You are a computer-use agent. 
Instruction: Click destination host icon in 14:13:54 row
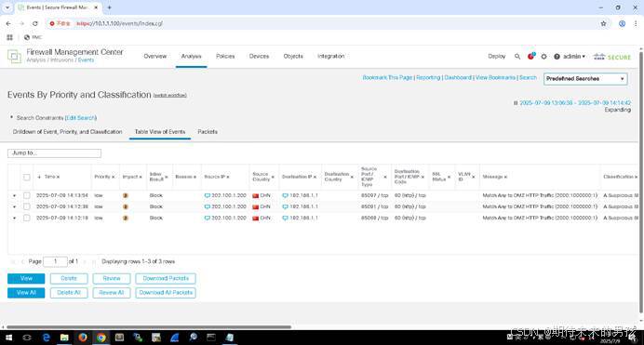click(285, 195)
